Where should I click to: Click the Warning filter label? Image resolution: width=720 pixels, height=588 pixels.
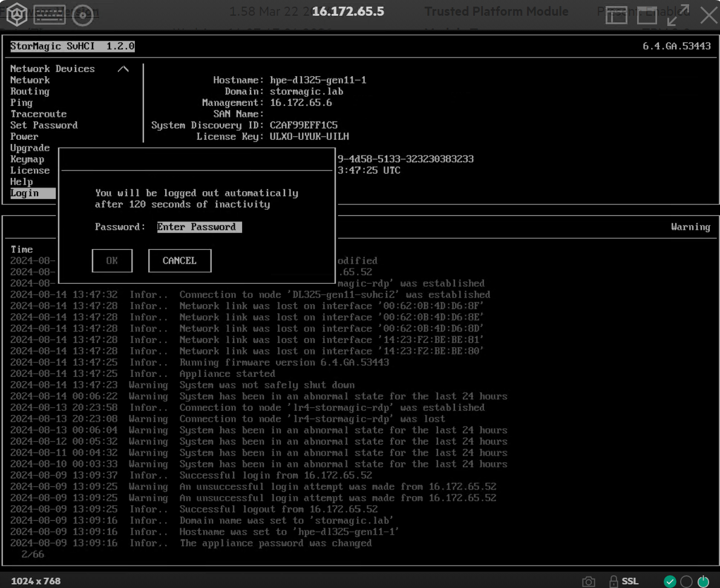pyautogui.click(x=690, y=227)
